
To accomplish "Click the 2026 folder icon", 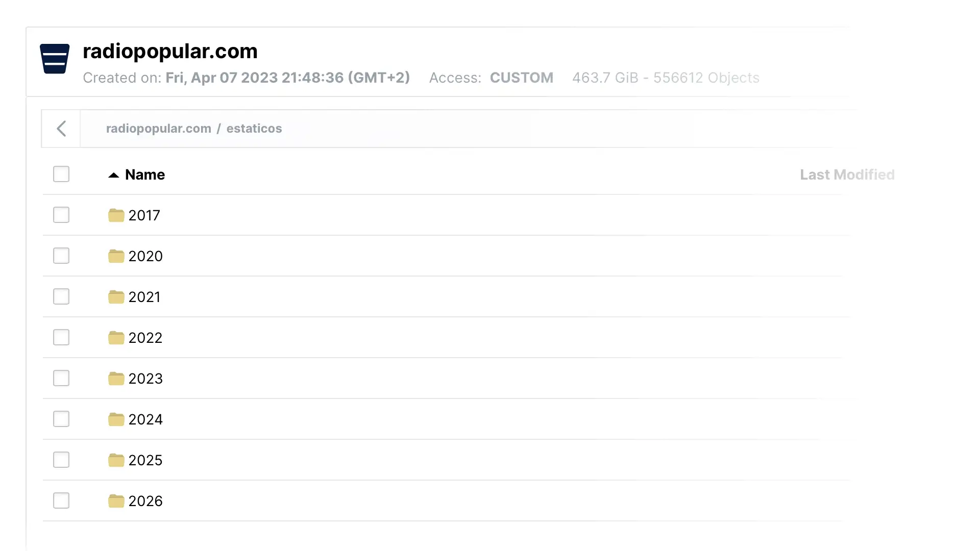I will point(116,501).
